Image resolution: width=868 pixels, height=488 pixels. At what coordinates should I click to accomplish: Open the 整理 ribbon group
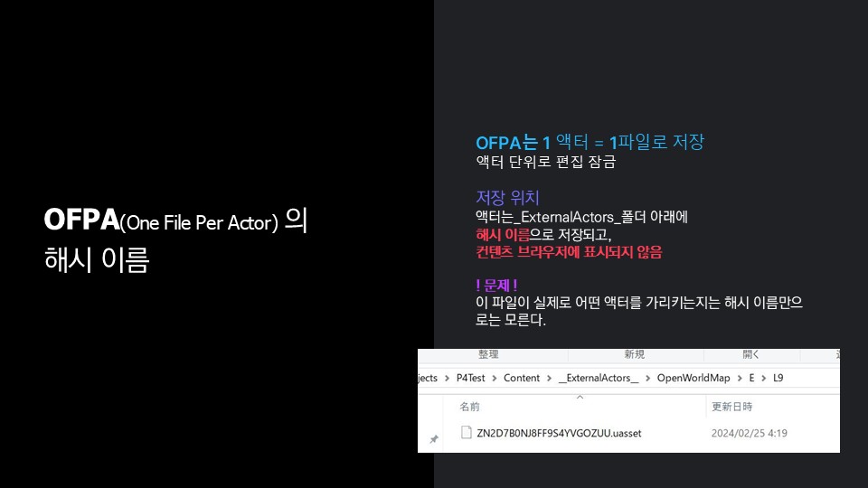pos(488,354)
